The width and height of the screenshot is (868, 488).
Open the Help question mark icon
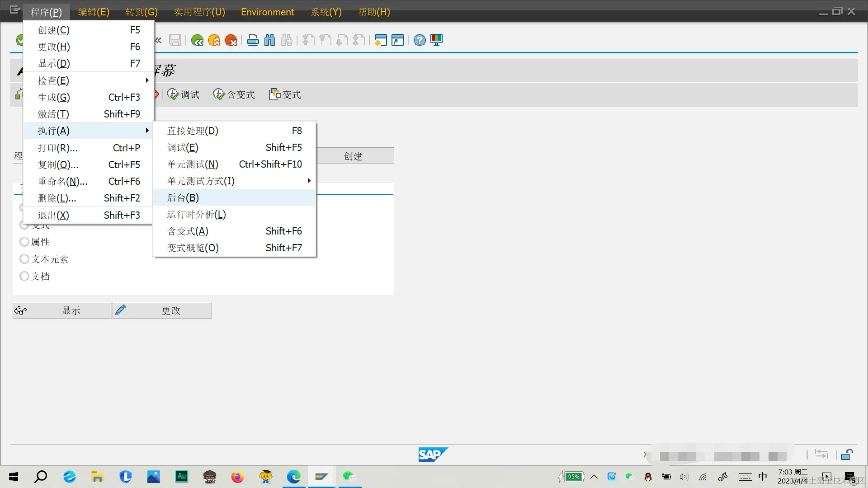[420, 41]
